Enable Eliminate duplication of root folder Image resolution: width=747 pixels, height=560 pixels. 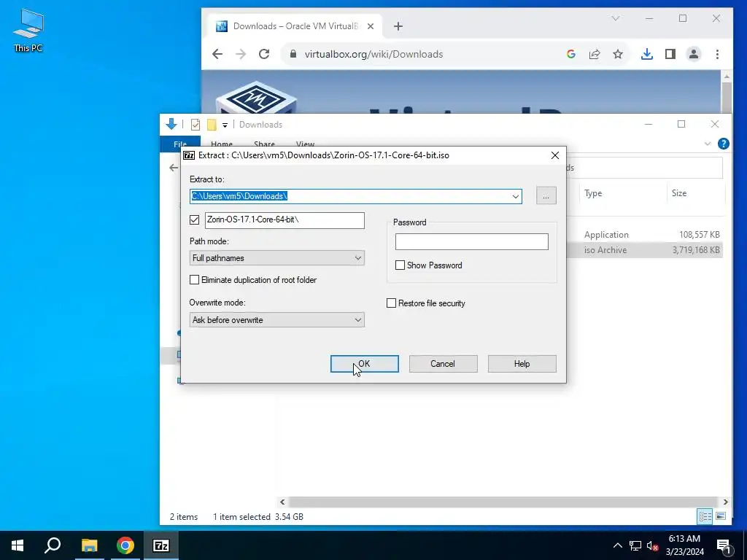[x=194, y=279]
